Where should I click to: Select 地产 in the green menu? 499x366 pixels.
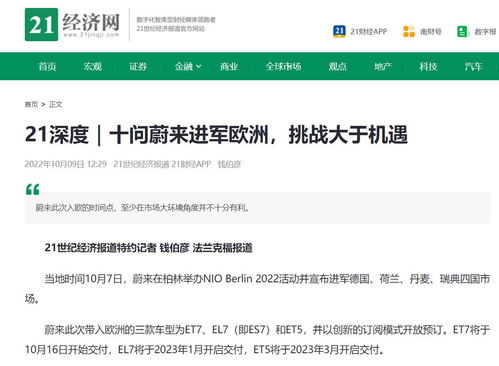coord(383,66)
